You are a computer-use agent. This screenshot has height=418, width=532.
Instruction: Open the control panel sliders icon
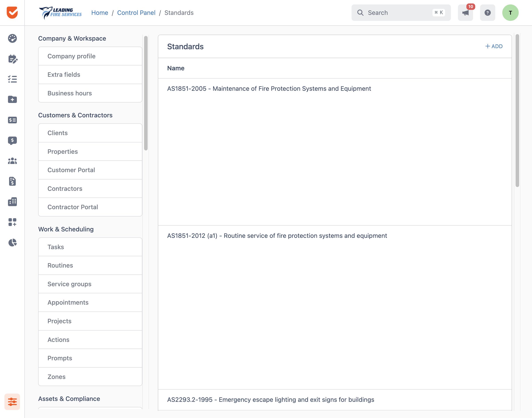[x=12, y=402]
